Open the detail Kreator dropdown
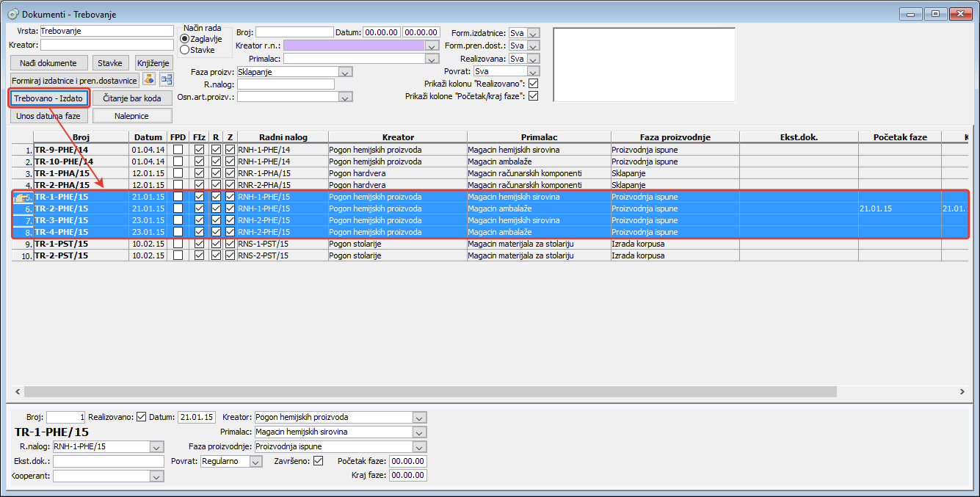 point(419,417)
